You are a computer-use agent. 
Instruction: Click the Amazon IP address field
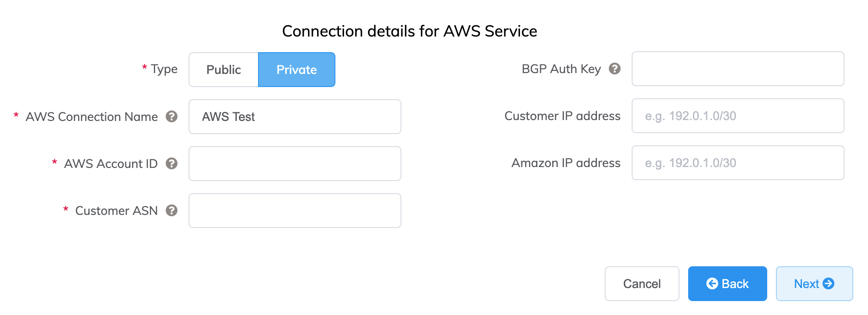click(737, 163)
